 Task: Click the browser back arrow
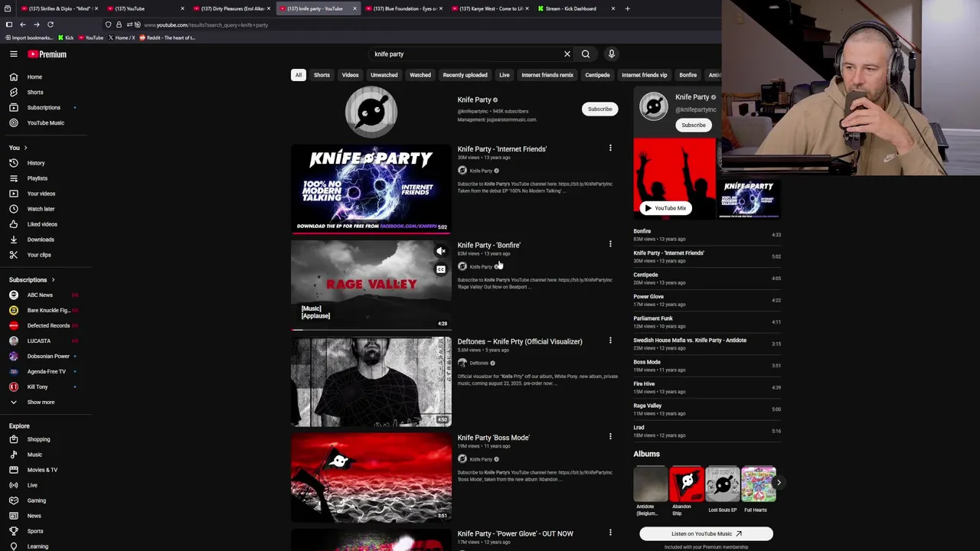click(23, 24)
